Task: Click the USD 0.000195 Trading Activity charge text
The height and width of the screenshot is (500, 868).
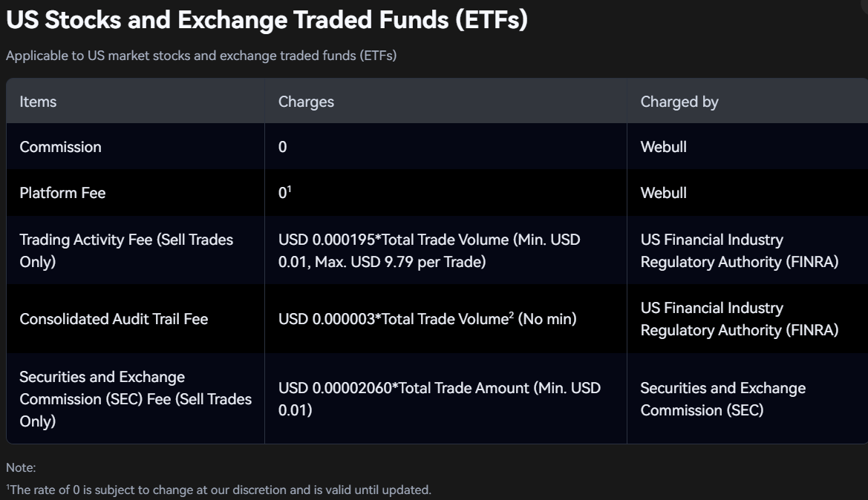Action: pyautogui.click(x=429, y=251)
